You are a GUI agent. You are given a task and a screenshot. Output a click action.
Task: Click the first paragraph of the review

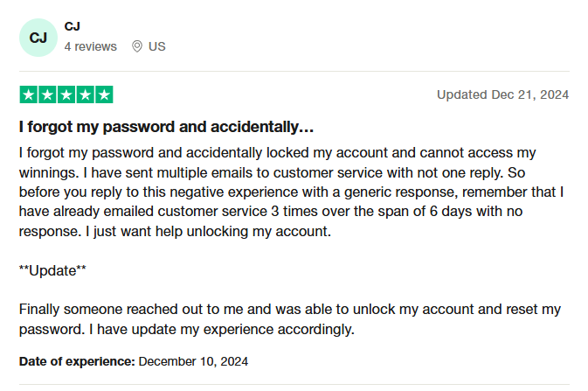pos(291,192)
